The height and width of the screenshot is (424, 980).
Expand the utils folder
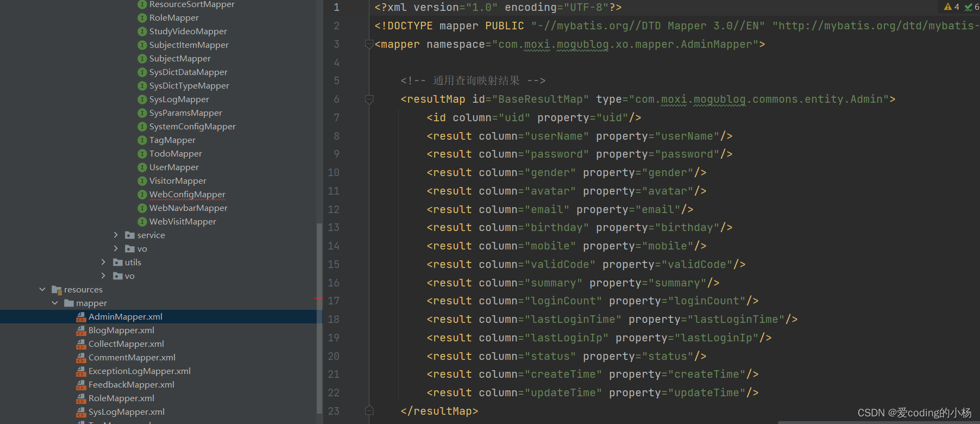coord(104,263)
